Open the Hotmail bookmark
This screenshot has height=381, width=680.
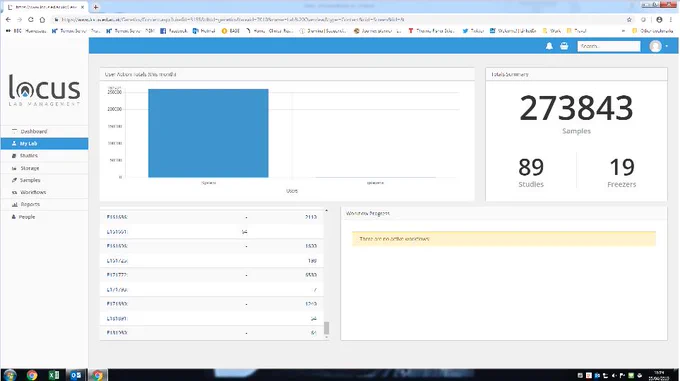pos(204,31)
